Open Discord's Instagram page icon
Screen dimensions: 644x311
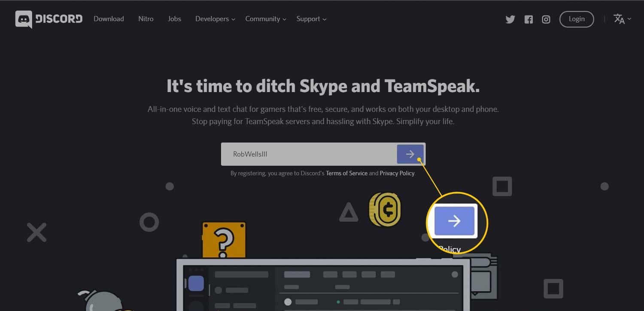(546, 19)
